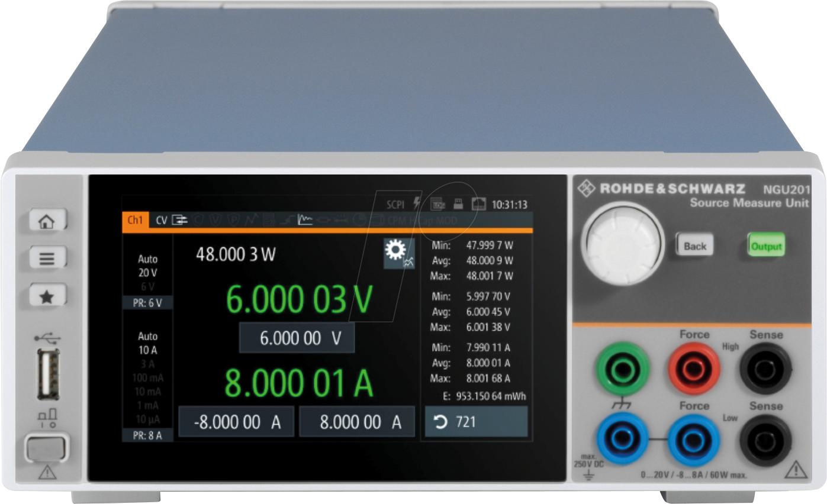This screenshot has height=504, width=827.
Task: Toggle the green Output button
Action: [766, 245]
